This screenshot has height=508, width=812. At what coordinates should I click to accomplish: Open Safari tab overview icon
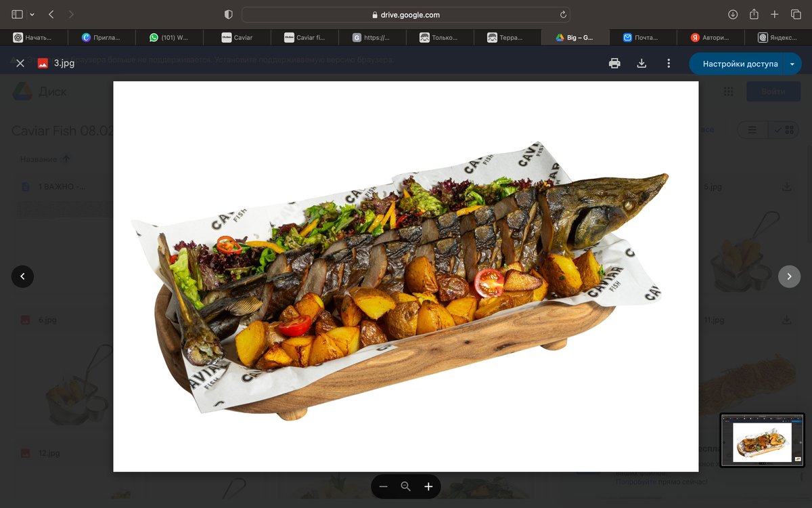click(x=796, y=14)
